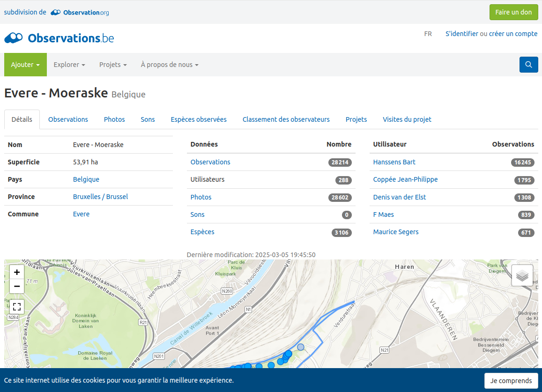The height and width of the screenshot is (392, 542).
Task: Click the Observations.be logo
Action: coord(59,38)
